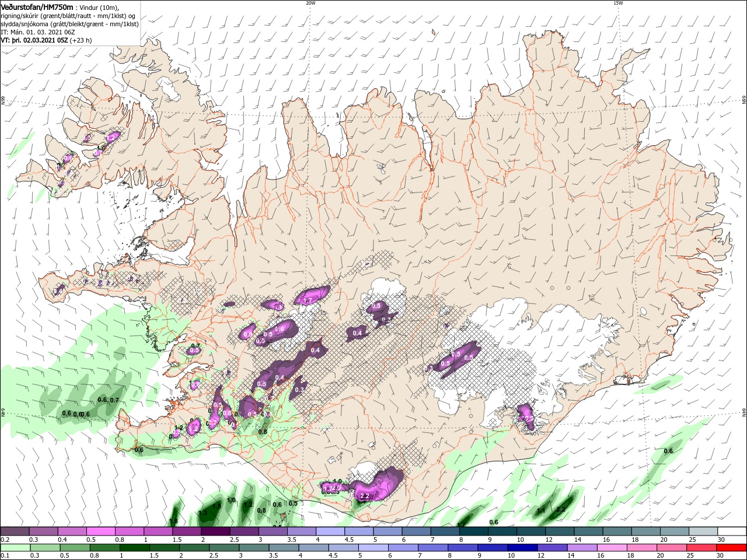Image resolution: width=747 pixels, height=560 pixels.
Task: Click the 0.2 label in the snow legend row
Action: point(5,540)
